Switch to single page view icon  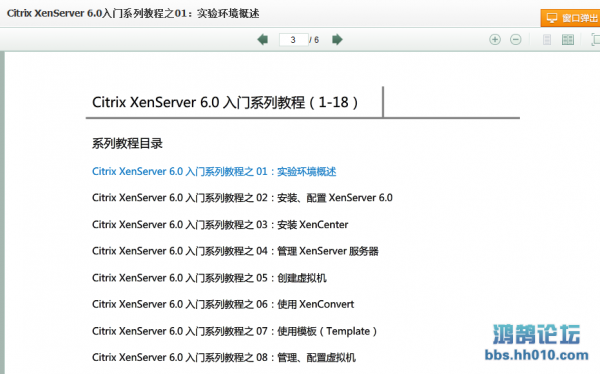[547, 39]
